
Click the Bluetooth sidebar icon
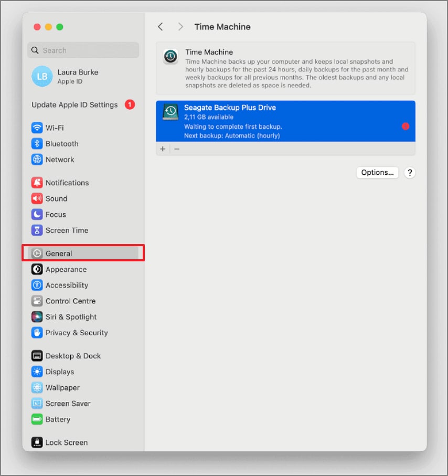coord(37,144)
